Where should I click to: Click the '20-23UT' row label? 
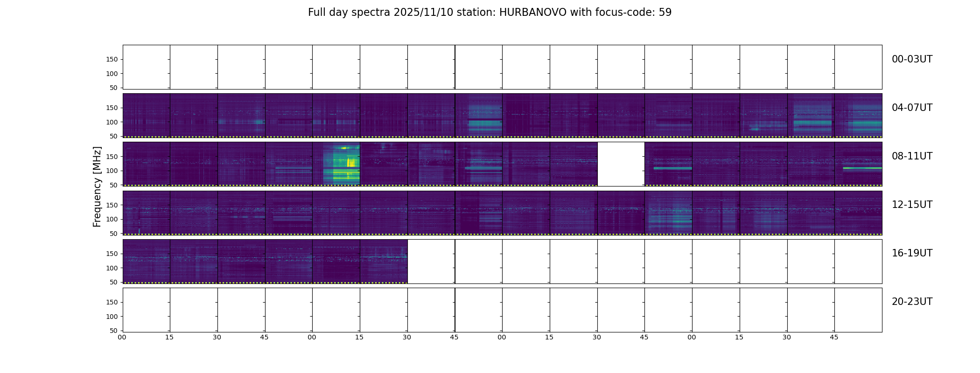pos(912,302)
